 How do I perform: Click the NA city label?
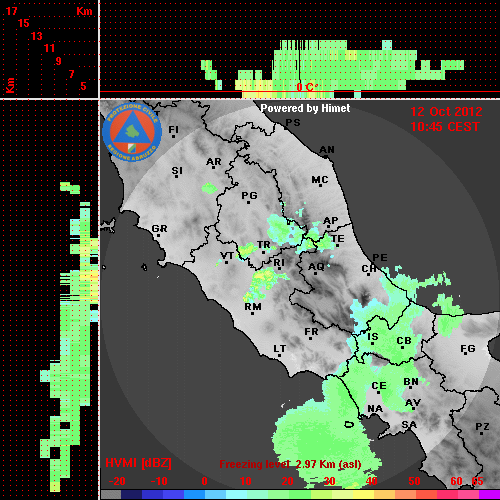click(375, 408)
